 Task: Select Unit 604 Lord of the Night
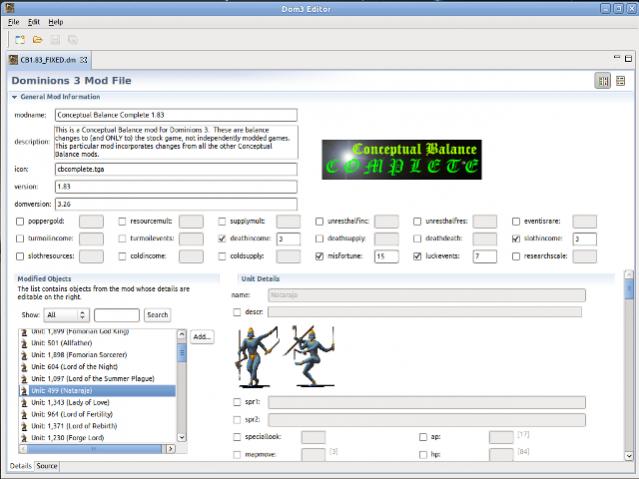tap(72, 367)
